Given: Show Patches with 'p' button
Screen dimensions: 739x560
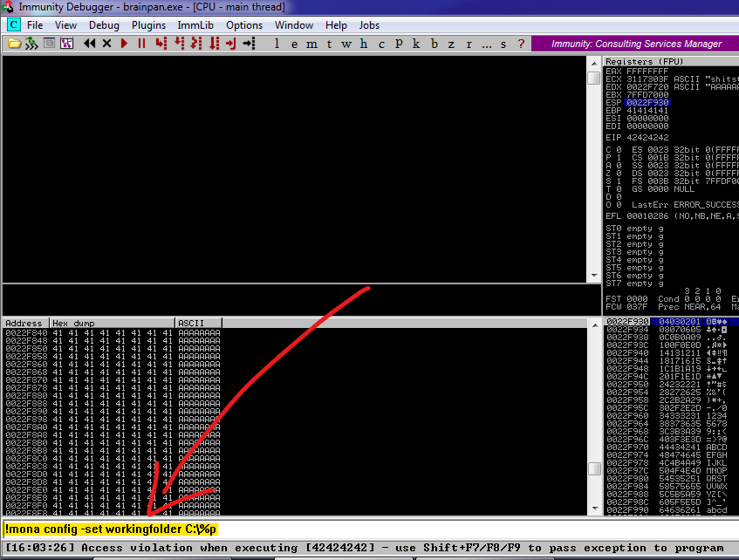Looking at the screenshot, I should click(x=399, y=44).
